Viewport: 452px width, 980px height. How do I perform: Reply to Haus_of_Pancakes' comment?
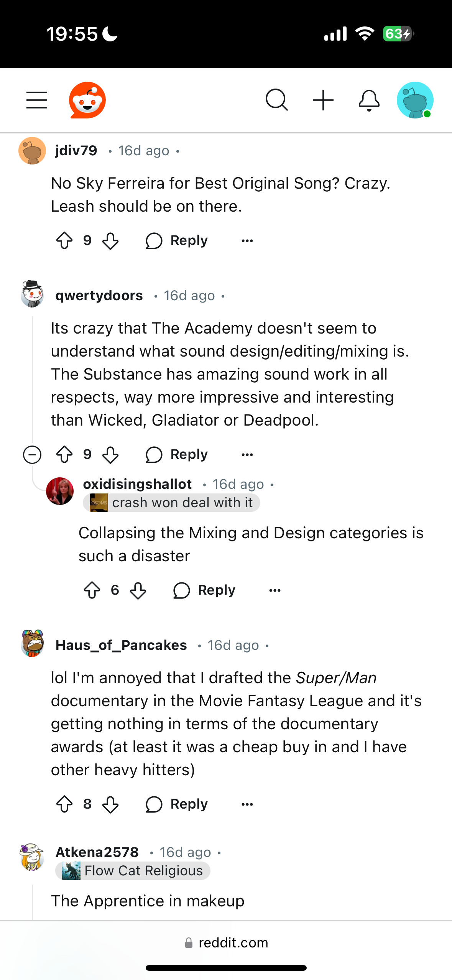177,804
